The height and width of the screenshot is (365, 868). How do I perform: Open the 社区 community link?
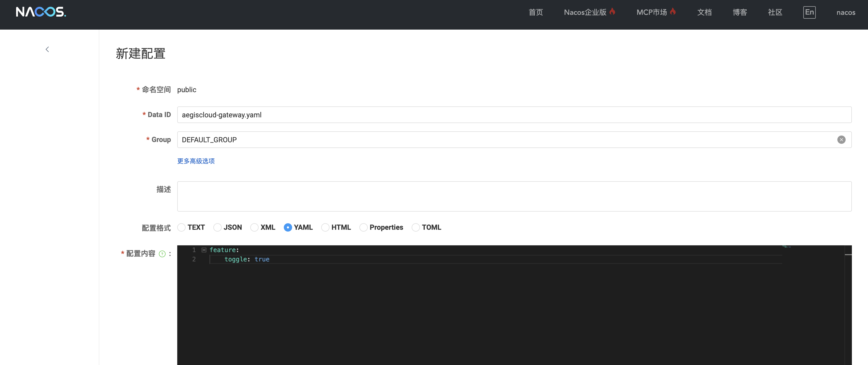tap(775, 12)
